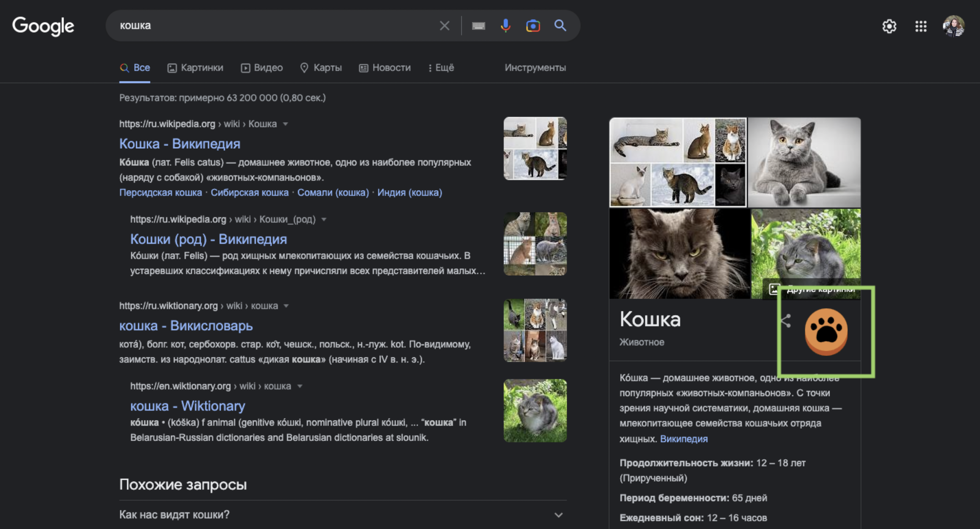This screenshot has height=529, width=980.
Task: Open the cat collage image in knowledge panel
Action: [677, 162]
